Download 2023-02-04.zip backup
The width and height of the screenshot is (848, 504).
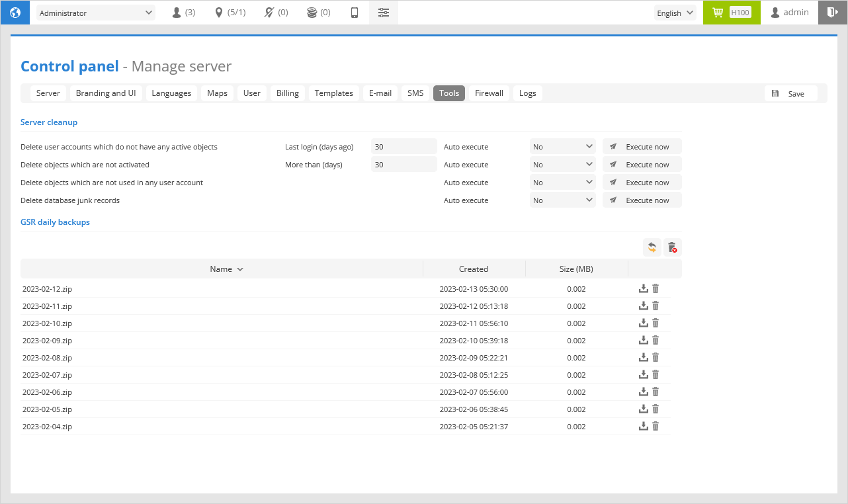[x=643, y=426]
